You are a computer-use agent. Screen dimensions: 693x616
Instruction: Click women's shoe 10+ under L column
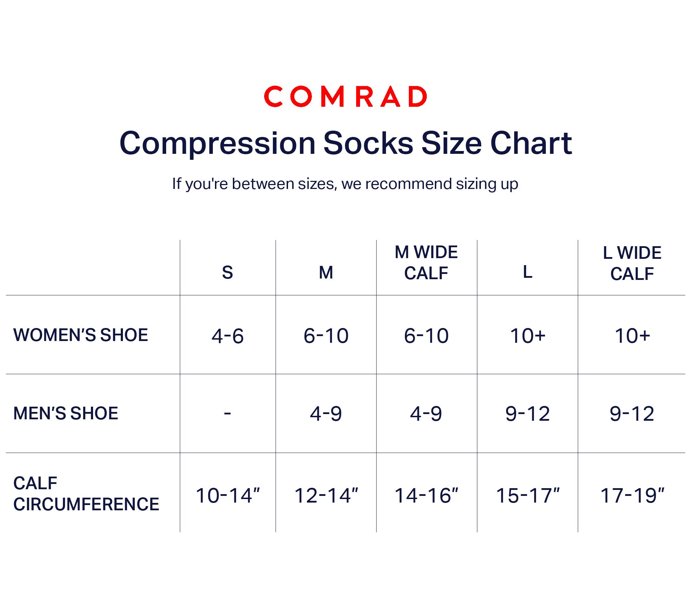(528, 336)
